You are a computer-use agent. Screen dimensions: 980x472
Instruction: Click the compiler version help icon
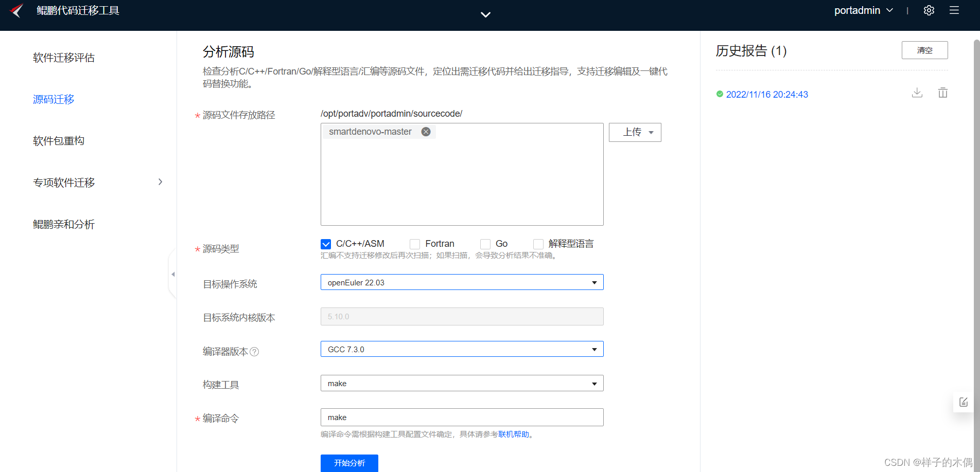coord(254,352)
